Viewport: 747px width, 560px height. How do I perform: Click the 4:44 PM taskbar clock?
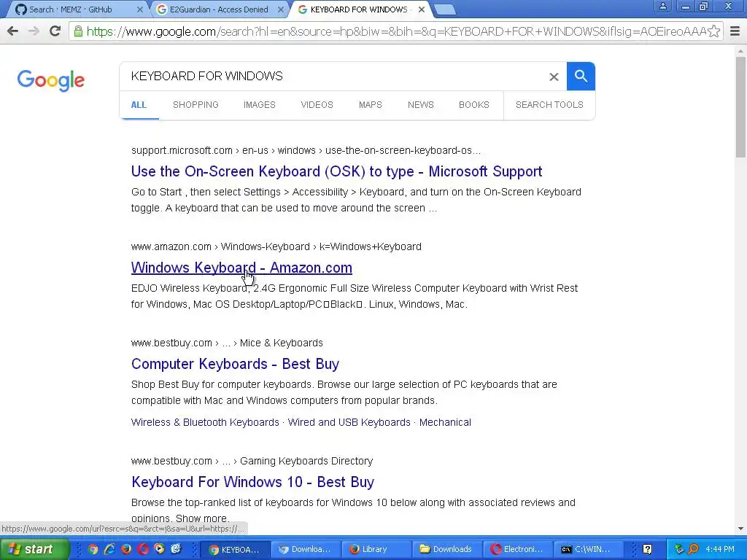point(720,549)
